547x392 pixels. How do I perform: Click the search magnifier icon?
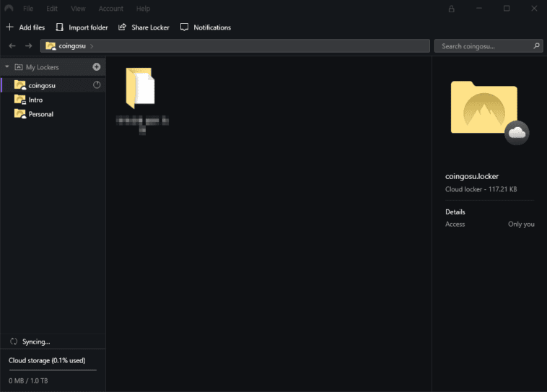click(536, 46)
